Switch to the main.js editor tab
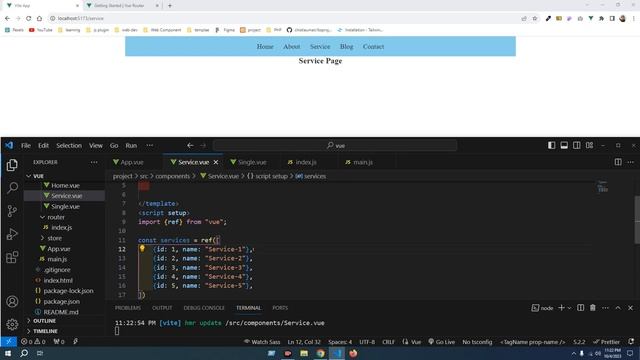 [363, 162]
